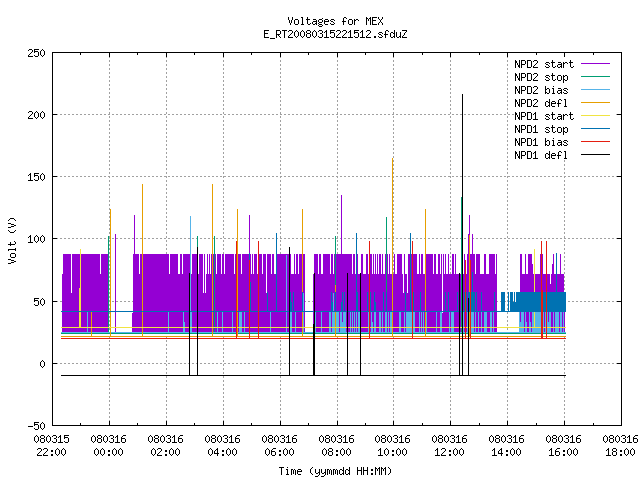Image resolution: width=640 pixels, height=480 pixels.
Task: Click the y-axis tick value 200
Action: tap(36, 115)
